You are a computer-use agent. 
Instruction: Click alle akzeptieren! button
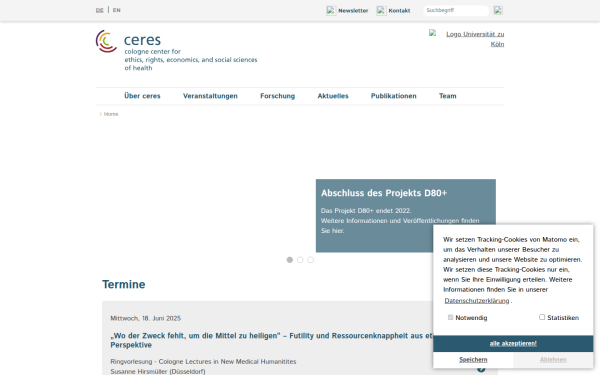[x=513, y=344]
